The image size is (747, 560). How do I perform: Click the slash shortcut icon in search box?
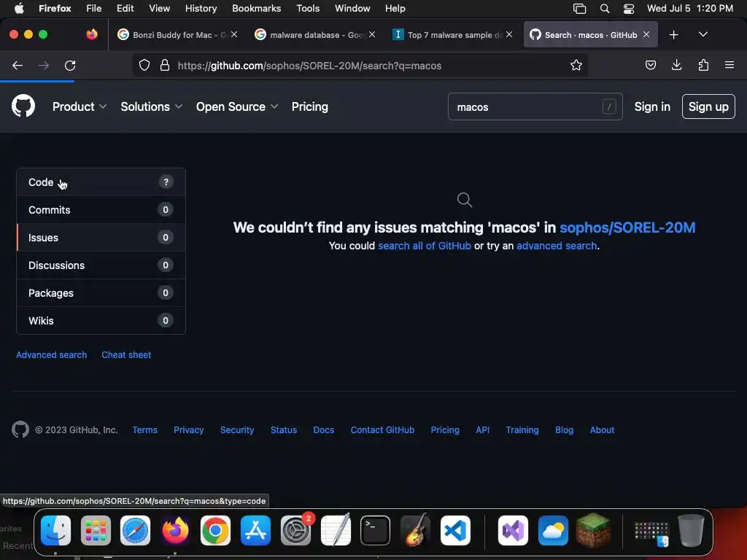(x=609, y=106)
